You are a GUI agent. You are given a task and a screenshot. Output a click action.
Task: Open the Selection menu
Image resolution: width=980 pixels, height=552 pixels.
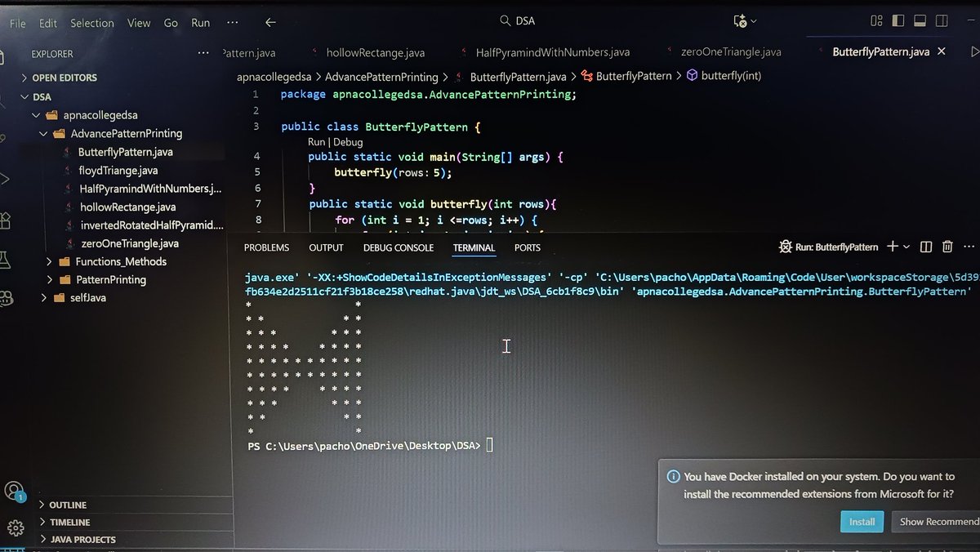pyautogui.click(x=91, y=23)
